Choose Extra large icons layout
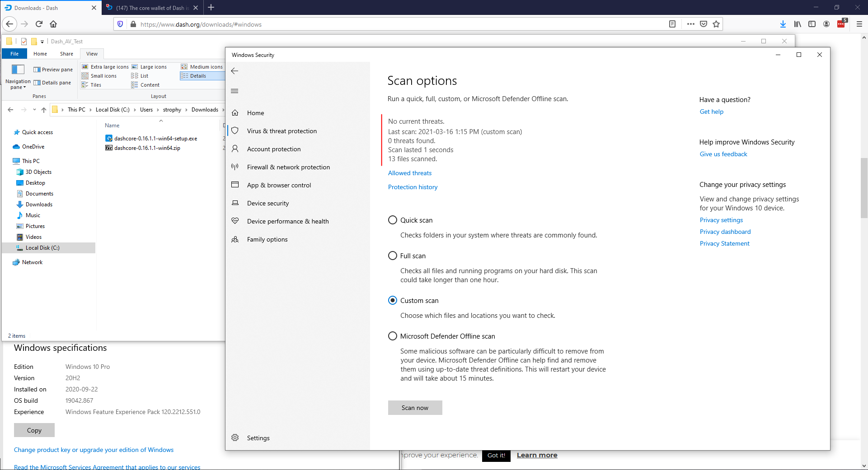This screenshot has width=868, height=470. point(105,67)
